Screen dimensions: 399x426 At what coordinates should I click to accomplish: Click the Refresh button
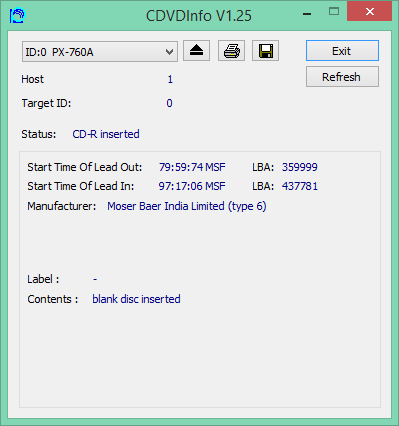point(342,77)
